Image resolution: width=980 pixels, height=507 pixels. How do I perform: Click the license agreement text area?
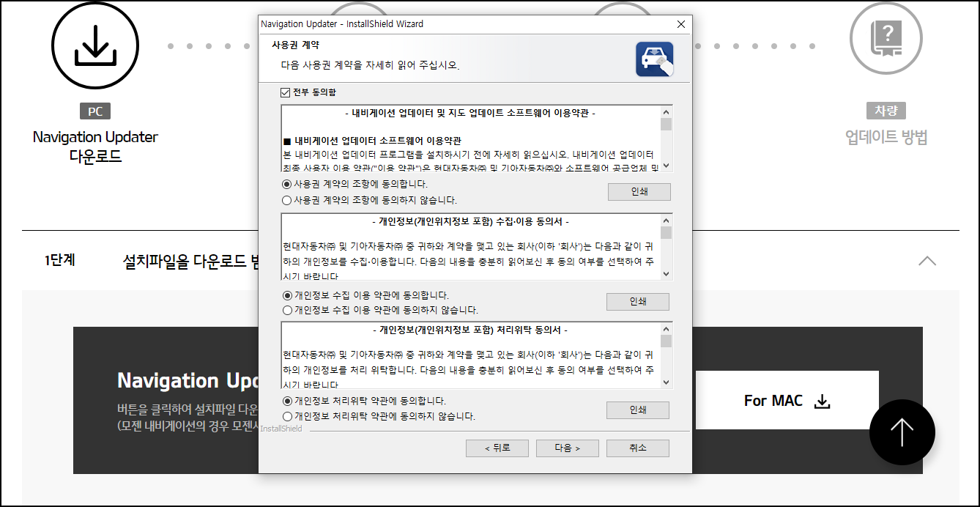coord(471,139)
